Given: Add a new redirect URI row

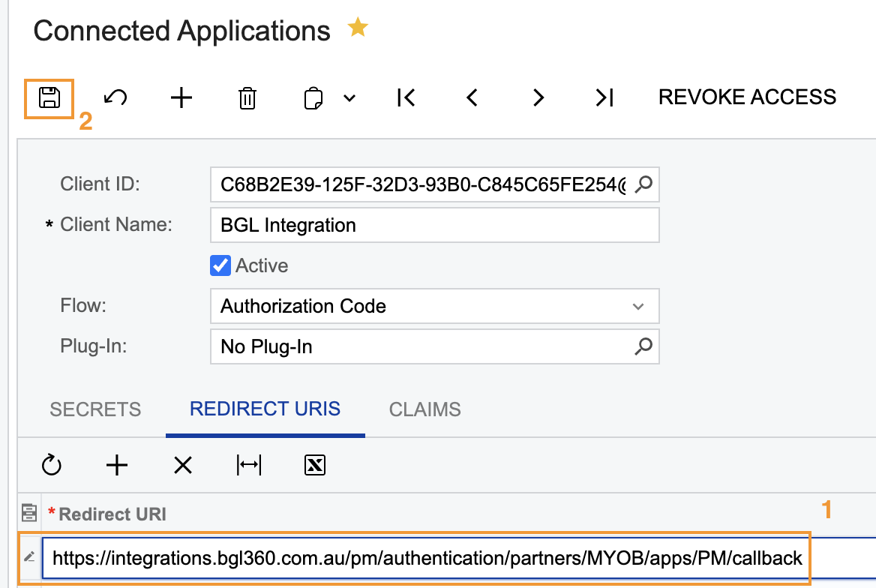Looking at the screenshot, I should click(117, 465).
